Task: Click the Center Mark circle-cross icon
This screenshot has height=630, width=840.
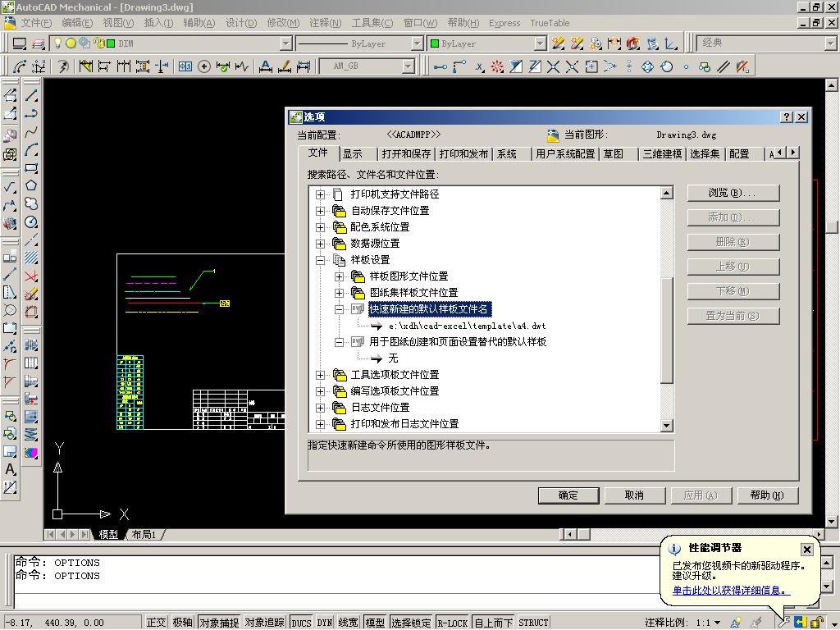Action: (x=203, y=66)
